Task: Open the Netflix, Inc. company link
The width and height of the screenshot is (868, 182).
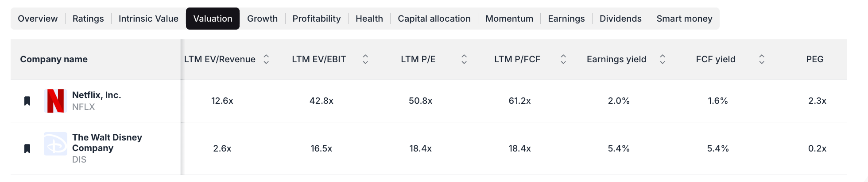Action: [x=97, y=95]
